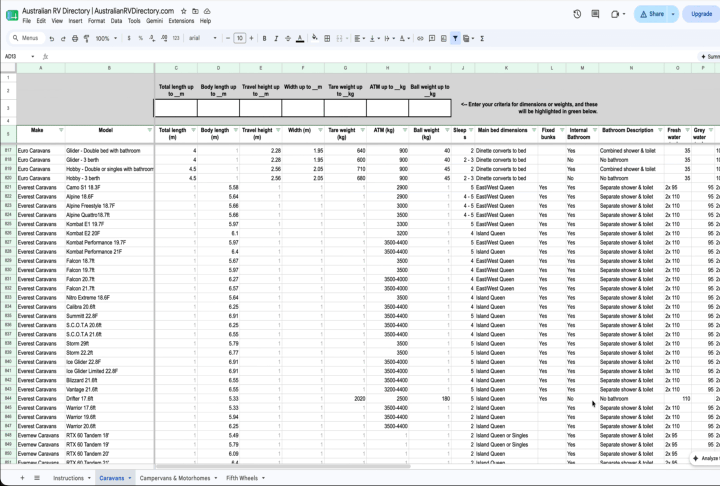Select the Paint format tool
This screenshot has width=720, height=486.
click(86, 39)
